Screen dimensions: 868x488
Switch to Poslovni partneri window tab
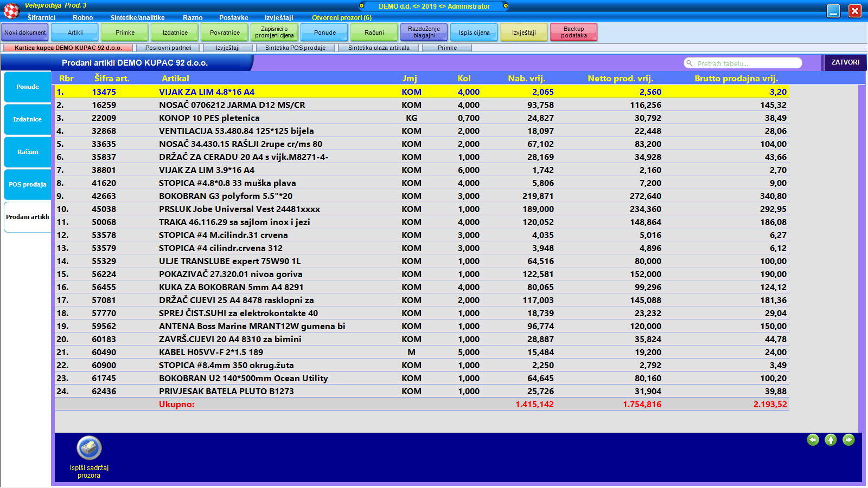[x=168, y=48]
